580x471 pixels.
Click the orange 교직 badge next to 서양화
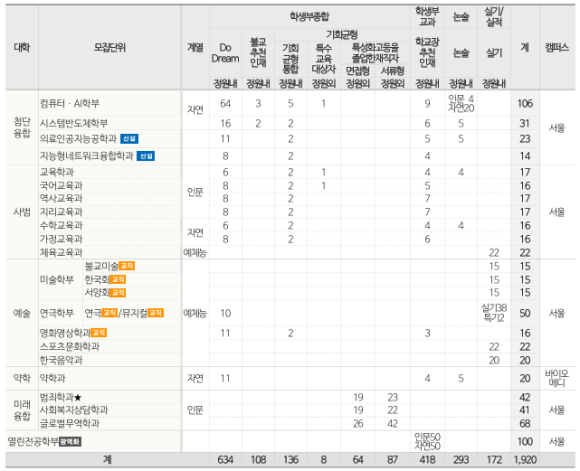pos(118,293)
